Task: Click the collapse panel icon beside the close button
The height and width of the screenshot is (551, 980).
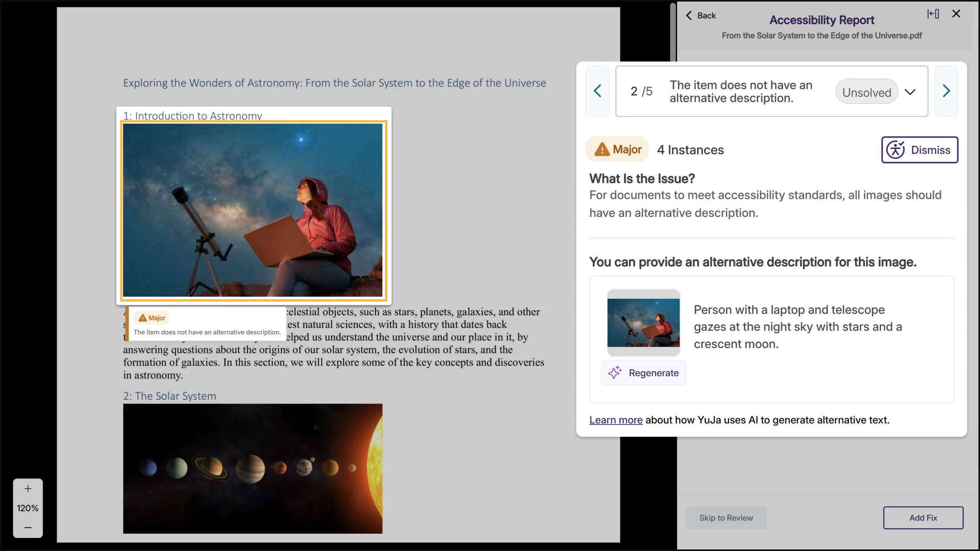Action: click(933, 13)
